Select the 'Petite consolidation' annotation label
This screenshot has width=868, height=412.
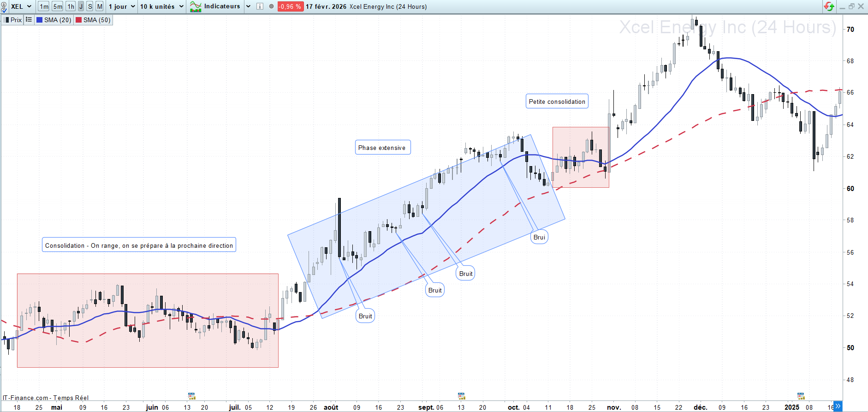coord(557,102)
